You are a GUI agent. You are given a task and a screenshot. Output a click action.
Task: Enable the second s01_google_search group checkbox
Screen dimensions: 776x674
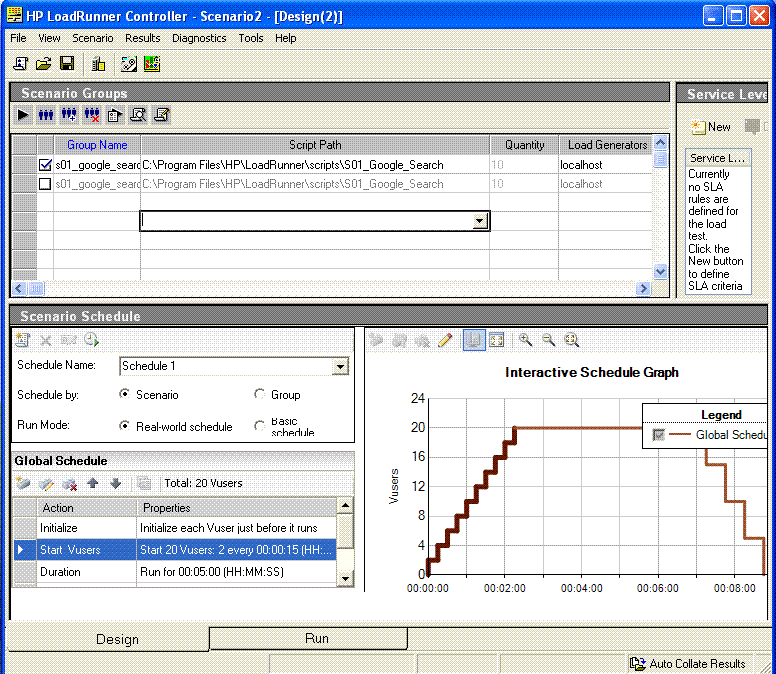click(x=45, y=184)
